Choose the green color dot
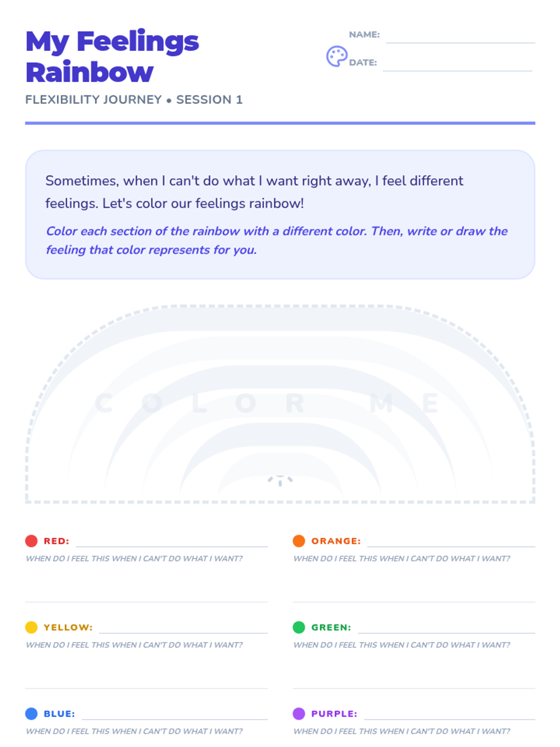 (299, 627)
